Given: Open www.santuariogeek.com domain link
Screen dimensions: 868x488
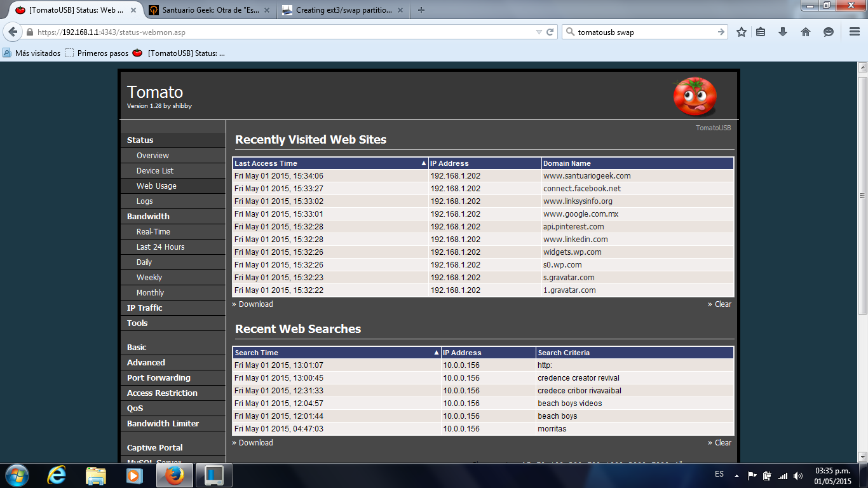Looking at the screenshot, I should tap(587, 176).
